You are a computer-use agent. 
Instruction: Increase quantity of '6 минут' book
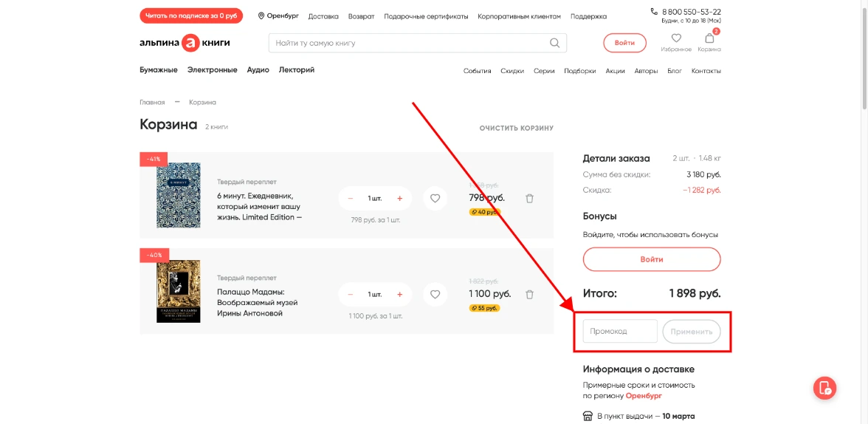399,198
